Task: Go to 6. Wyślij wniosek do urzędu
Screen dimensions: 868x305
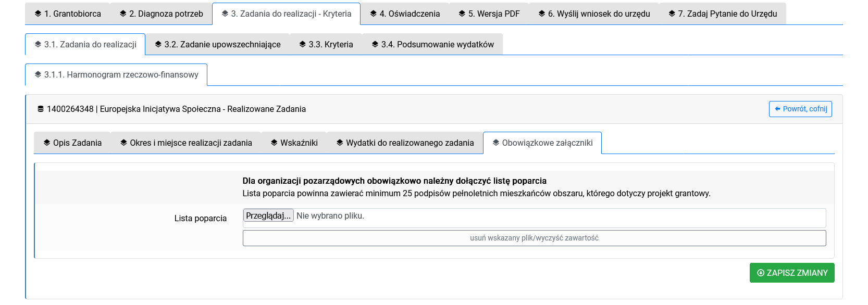Action: click(594, 14)
